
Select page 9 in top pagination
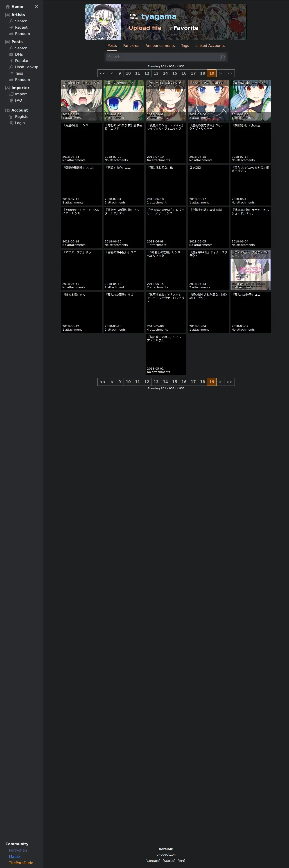(120, 73)
